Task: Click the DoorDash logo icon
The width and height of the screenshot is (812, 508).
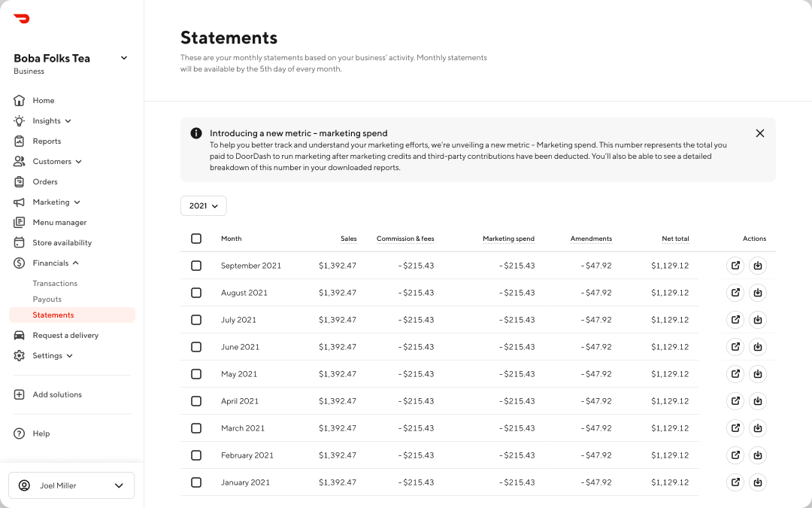Action: (22, 19)
